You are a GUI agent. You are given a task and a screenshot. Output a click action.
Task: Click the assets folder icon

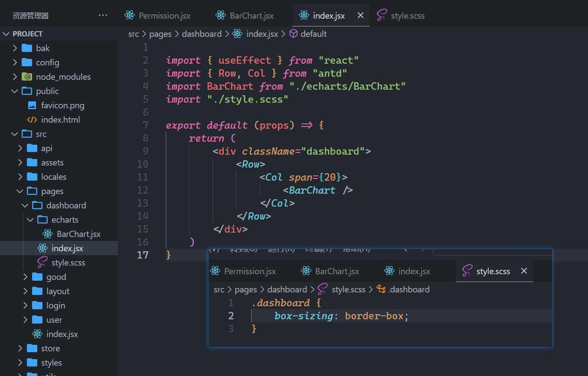32,162
